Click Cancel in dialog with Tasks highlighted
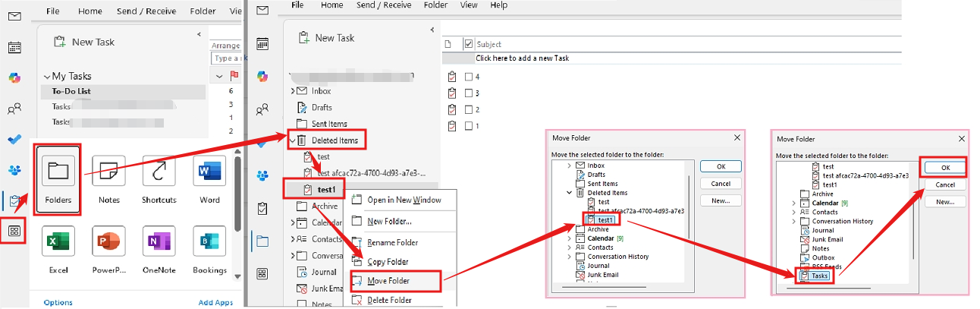980x309 pixels. [x=945, y=184]
